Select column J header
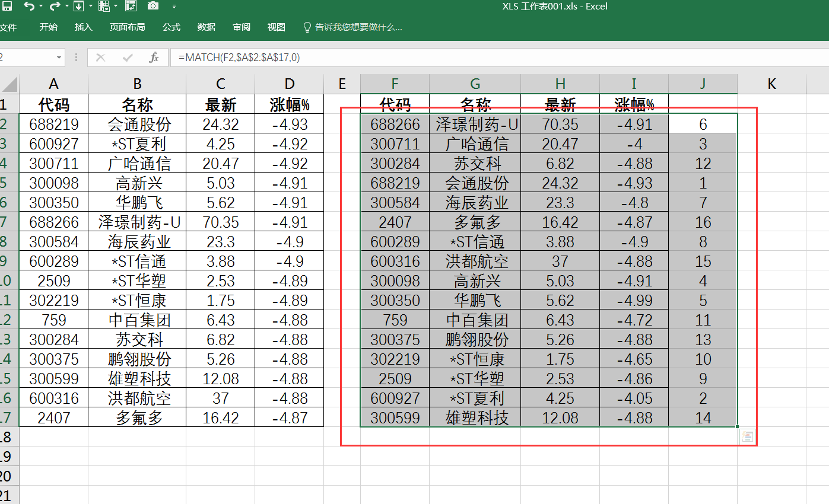The width and height of the screenshot is (829, 504). tap(703, 84)
